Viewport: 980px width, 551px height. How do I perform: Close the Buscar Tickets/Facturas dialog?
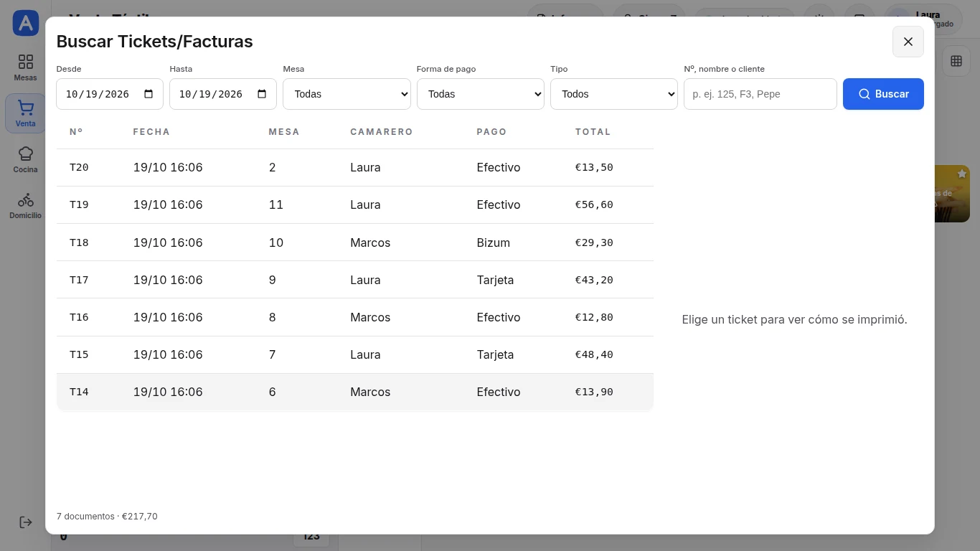pos(908,42)
